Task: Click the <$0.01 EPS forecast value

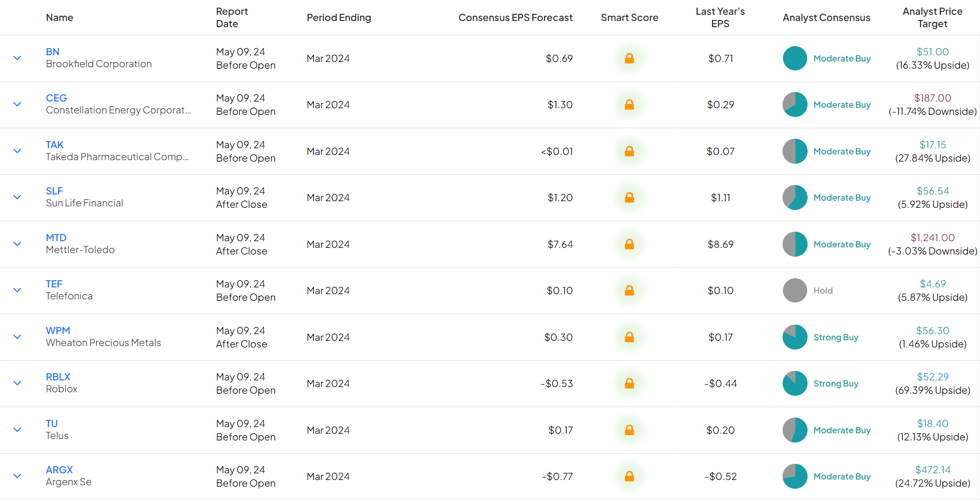Action: coord(557,151)
